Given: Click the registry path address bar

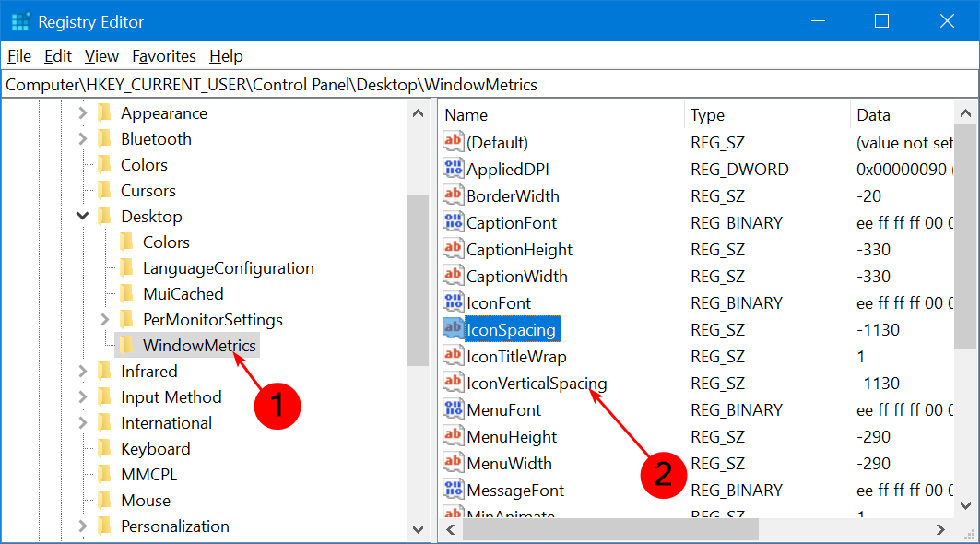Looking at the screenshot, I should 490,85.
